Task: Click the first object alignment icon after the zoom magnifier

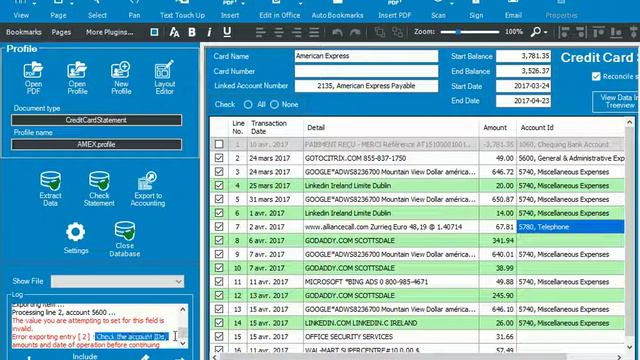Action: (x=565, y=32)
